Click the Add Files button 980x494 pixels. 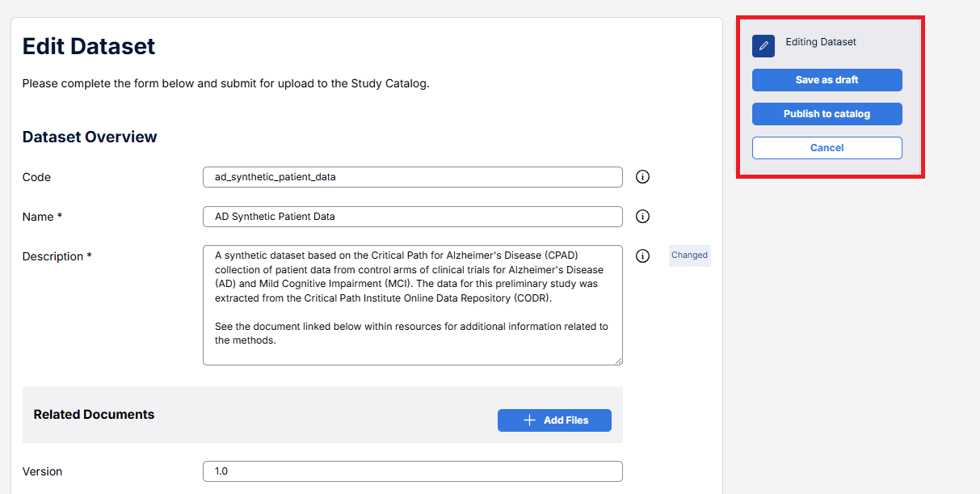[x=554, y=420]
